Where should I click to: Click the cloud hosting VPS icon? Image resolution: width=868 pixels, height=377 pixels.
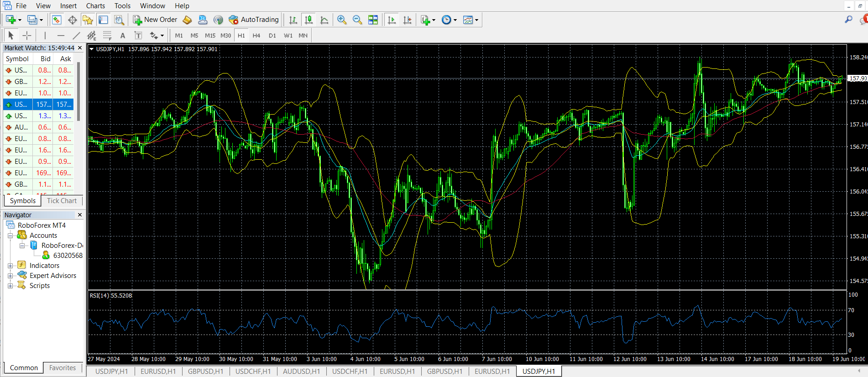pos(203,20)
